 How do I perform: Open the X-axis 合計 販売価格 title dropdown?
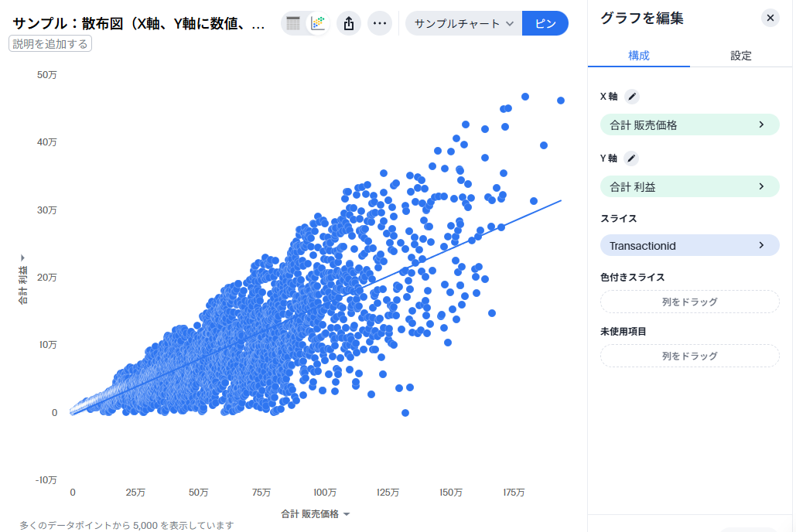coord(316,514)
